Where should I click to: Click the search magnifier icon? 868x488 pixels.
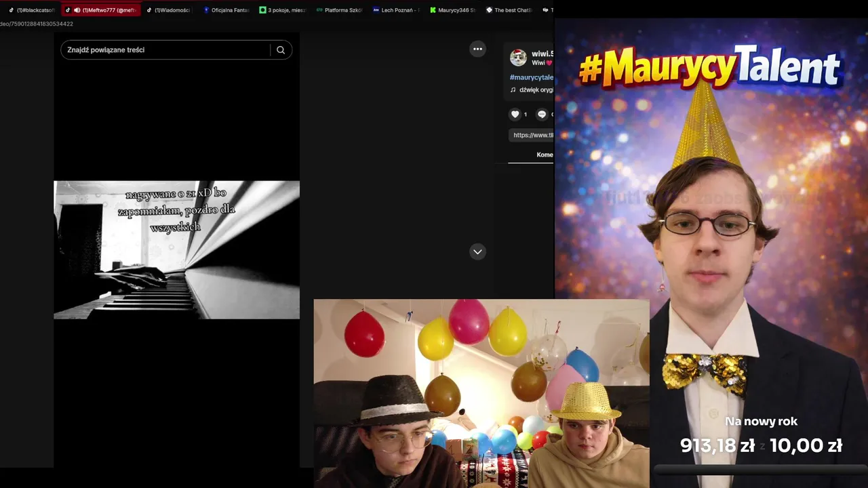pos(281,49)
